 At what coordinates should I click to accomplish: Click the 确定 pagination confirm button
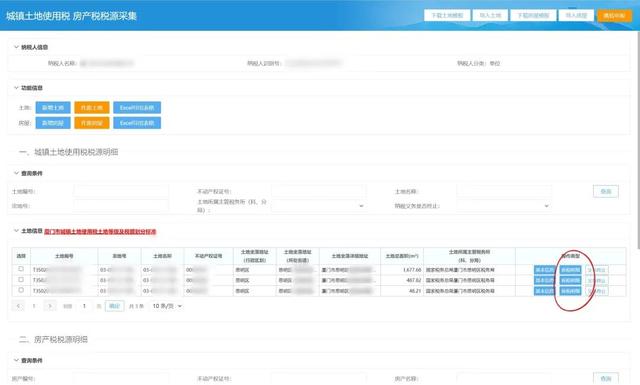[x=114, y=306]
